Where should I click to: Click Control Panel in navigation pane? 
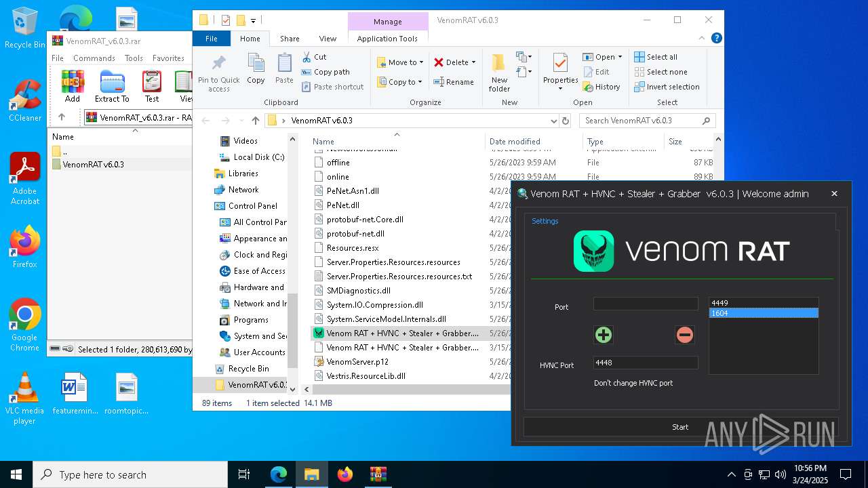252,206
